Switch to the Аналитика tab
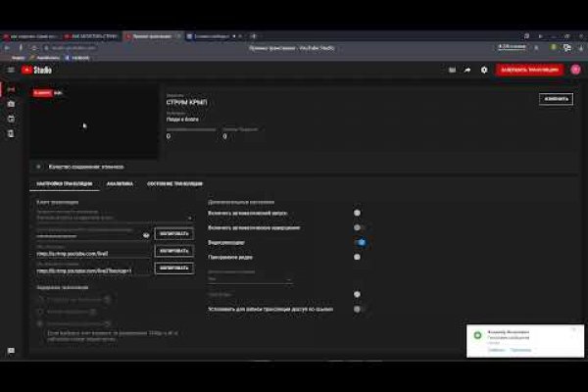 pos(120,183)
